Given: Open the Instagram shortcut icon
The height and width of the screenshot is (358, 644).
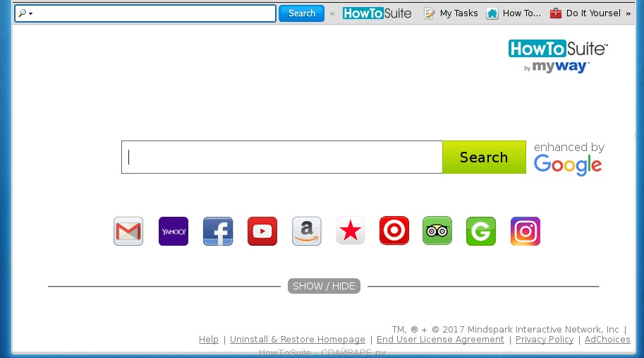Looking at the screenshot, I should [525, 232].
